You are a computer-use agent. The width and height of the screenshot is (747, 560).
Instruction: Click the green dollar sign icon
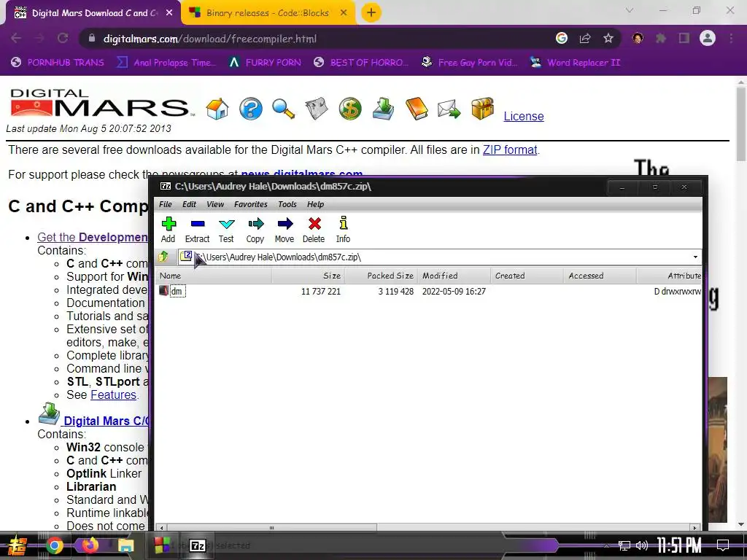tap(350, 109)
